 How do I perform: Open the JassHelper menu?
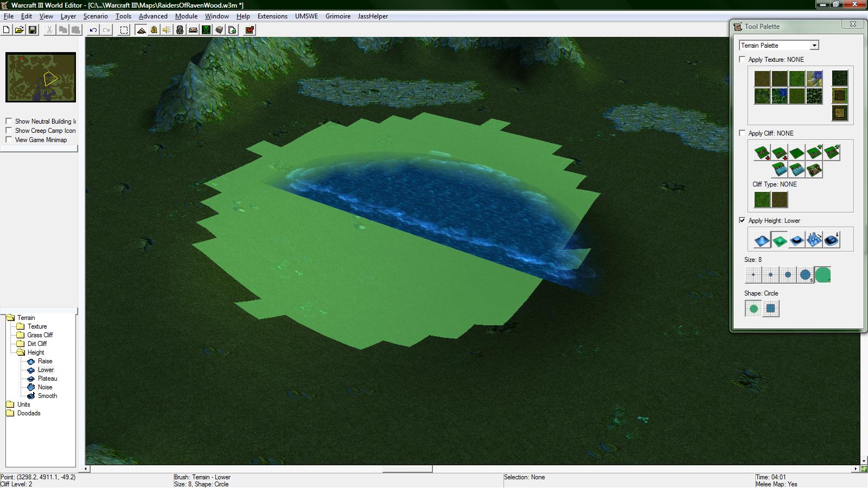(x=373, y=16)
